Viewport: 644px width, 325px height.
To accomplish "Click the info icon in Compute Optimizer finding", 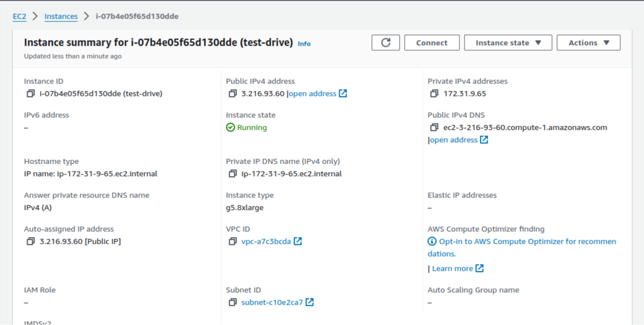I will (x=431, y=241).
